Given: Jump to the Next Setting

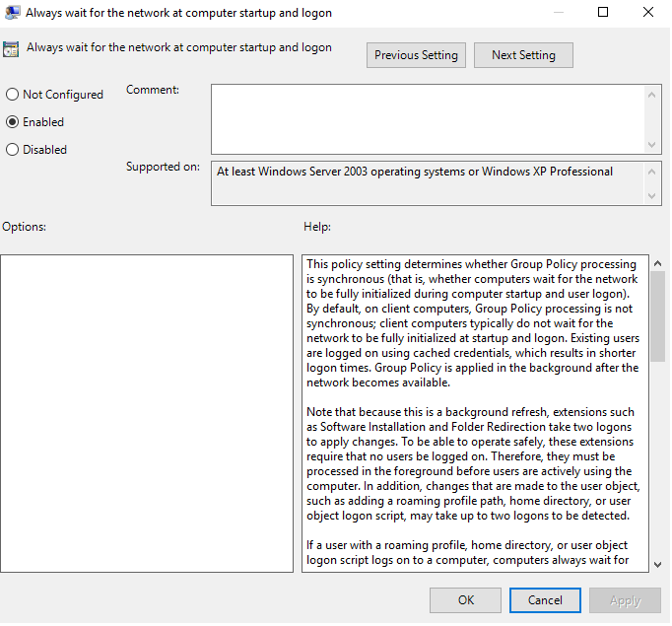Looking at the screenshot, I should pos(523,55).
